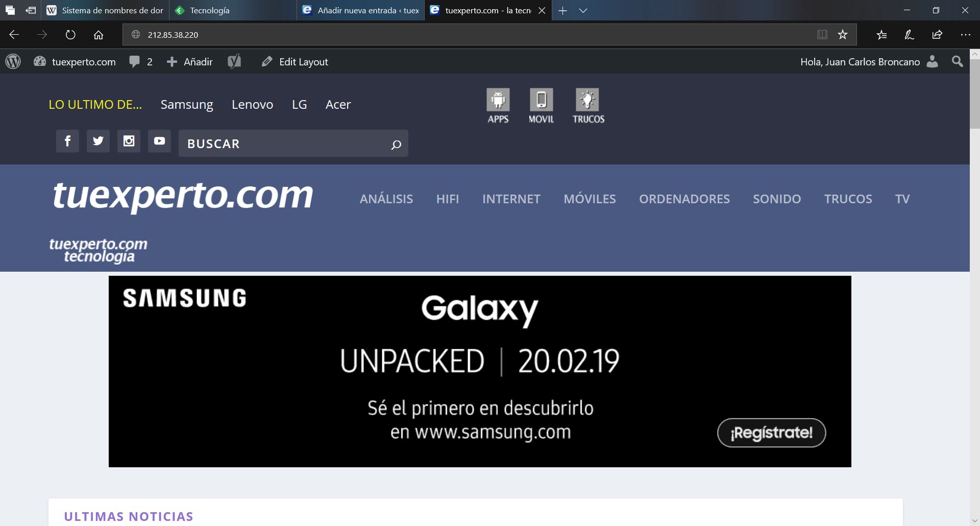Click the browser forward arrow
The image size is (980, 526).
pos(42,35)
